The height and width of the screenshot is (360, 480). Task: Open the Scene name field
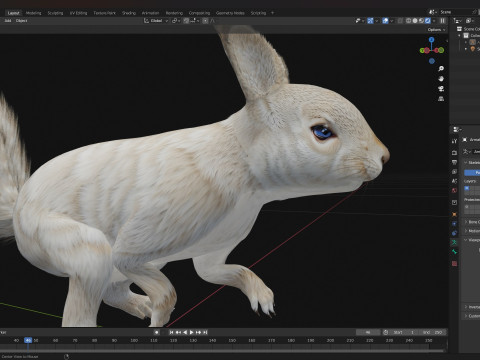[x=455, y=12]
